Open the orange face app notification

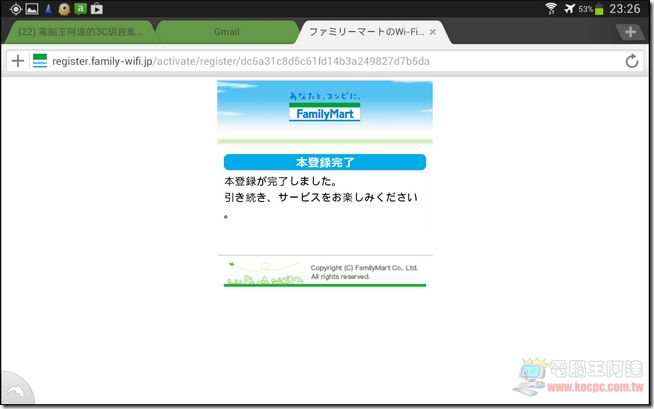pyautogui.click(x=64, y=9)
